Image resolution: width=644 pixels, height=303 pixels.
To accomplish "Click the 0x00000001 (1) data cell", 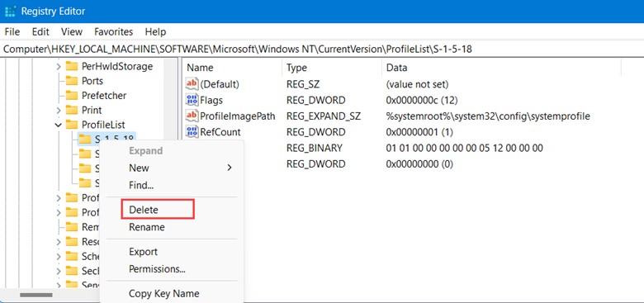I will 419,132.
